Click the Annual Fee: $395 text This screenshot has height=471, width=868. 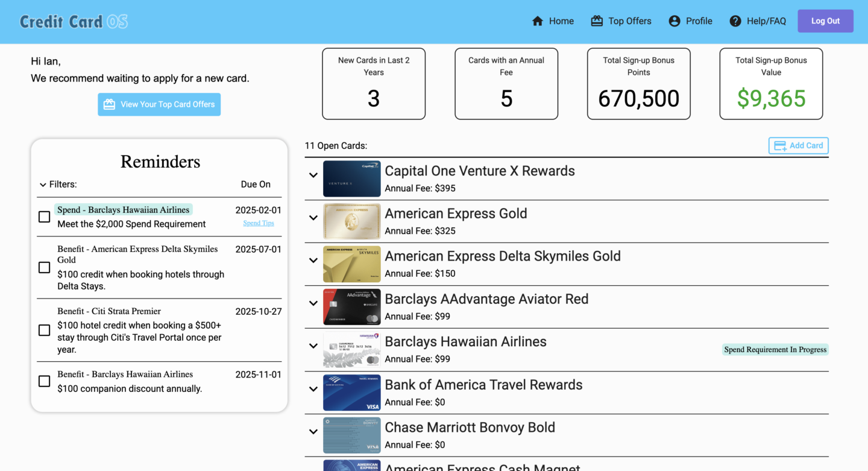pos(420,188)
